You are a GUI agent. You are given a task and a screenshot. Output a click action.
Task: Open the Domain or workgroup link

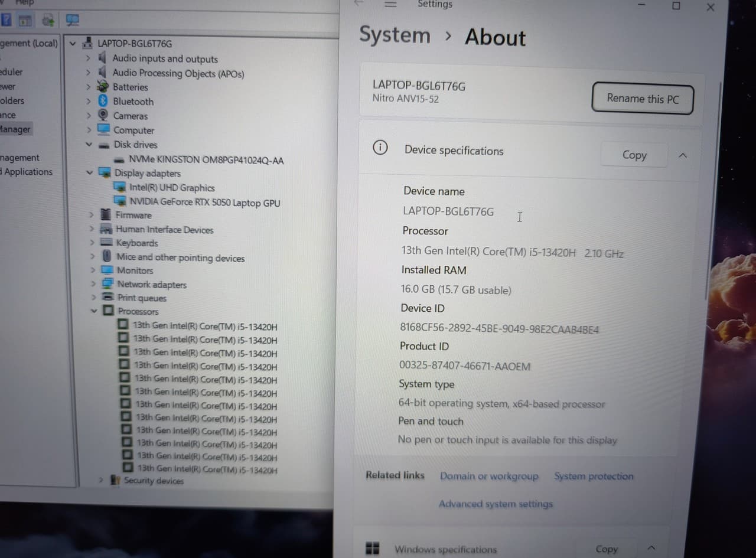pyautogui.click(x=489, y=476)
